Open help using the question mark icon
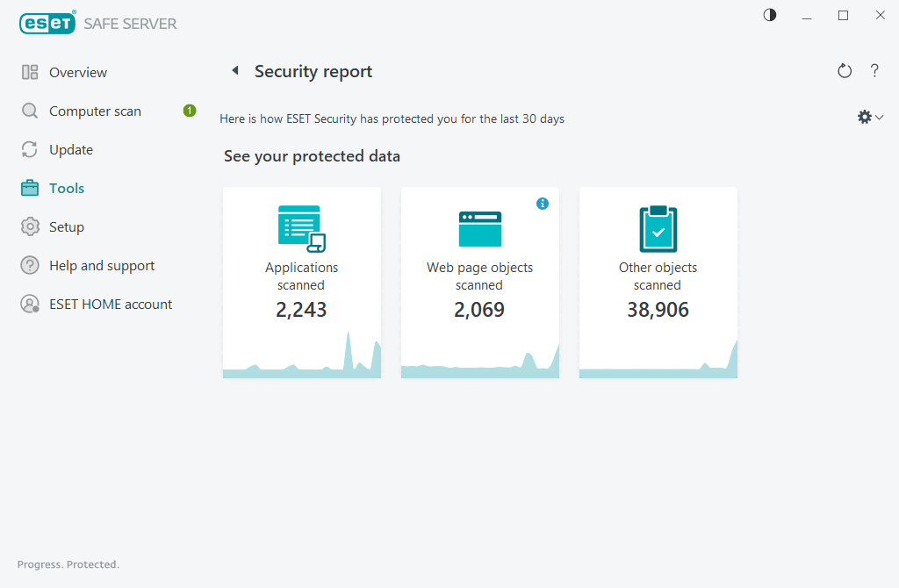Viewport: 899px width, 588px height. 874,71
